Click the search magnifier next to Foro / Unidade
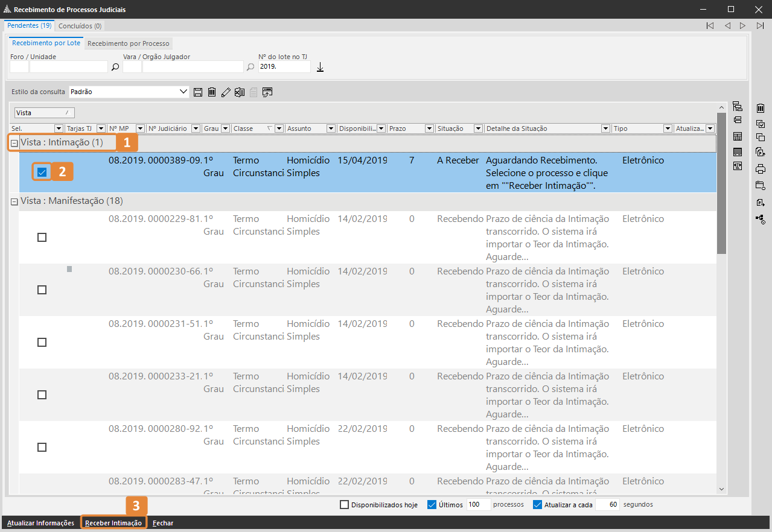 [115, 67]
